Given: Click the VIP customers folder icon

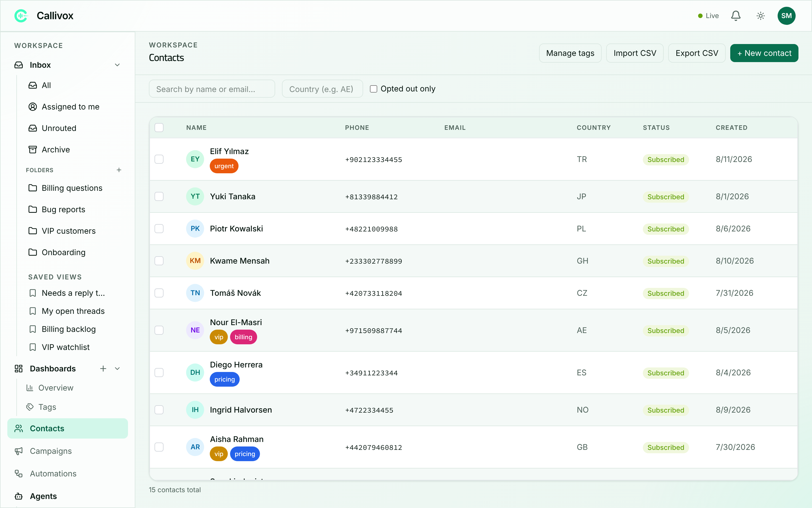Looking at the screenshot, I should pyautogui.click(x=32, y=231).
